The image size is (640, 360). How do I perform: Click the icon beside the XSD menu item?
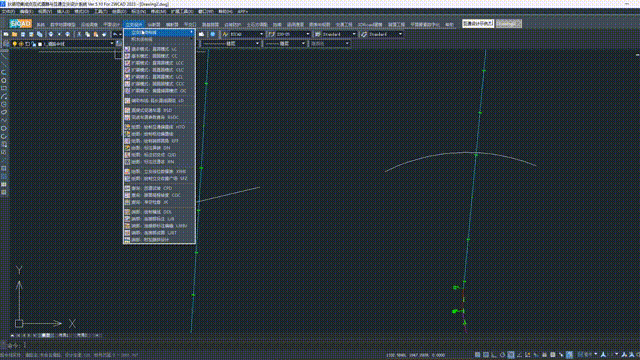127,110
